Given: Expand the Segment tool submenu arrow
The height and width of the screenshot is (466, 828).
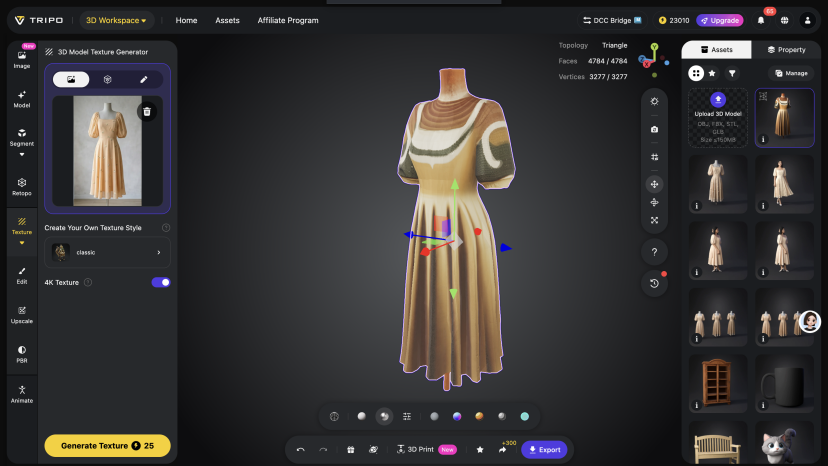Looking at the screenshot, I should point(22,155).
